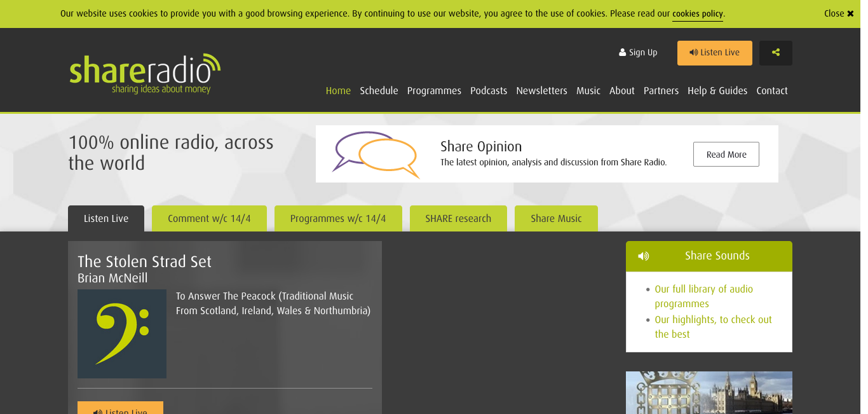Select the Listen Live tab
Image resolution: width=868 pixels, height=414 pixels.
point(106,219)
